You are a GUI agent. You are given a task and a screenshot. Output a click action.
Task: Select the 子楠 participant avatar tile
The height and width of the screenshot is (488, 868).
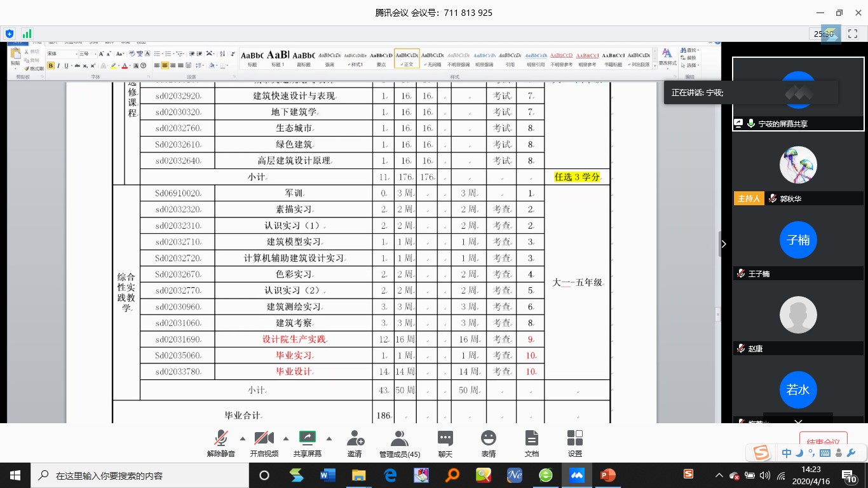[x=798, y=240]
